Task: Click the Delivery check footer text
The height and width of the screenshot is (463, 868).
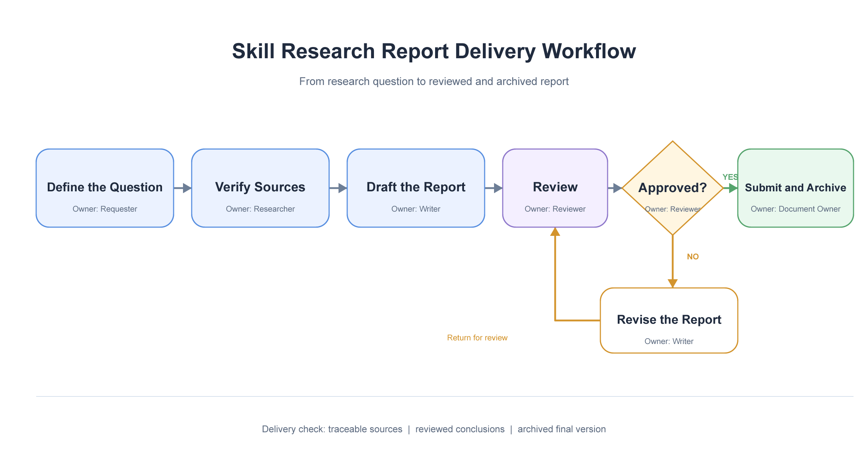Action: click(x=434, y=429)
